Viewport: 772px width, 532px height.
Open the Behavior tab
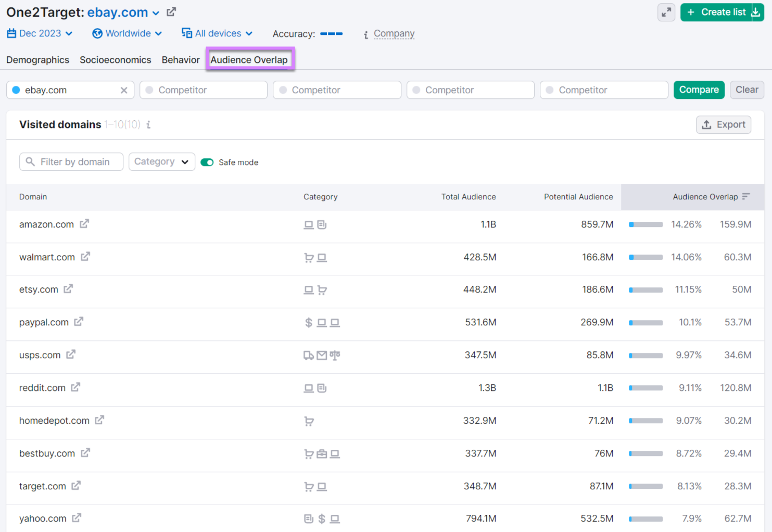[x=180, y=59]
